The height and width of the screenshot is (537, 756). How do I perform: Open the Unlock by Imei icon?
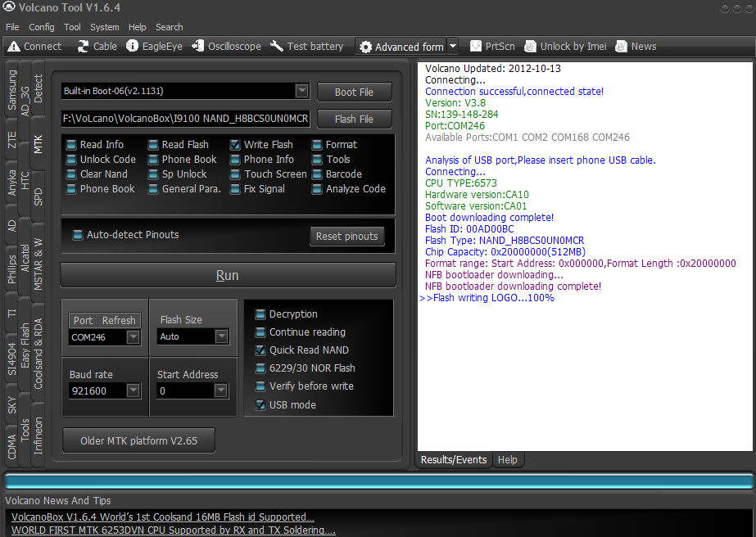click(x=530, y=47)
